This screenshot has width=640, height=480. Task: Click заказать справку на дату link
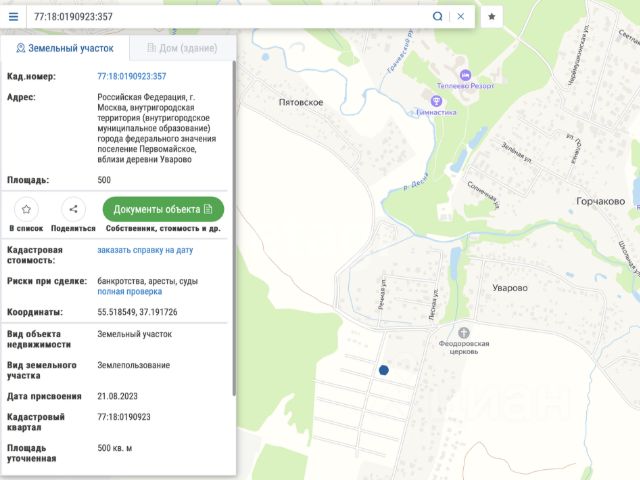[145, 250]
